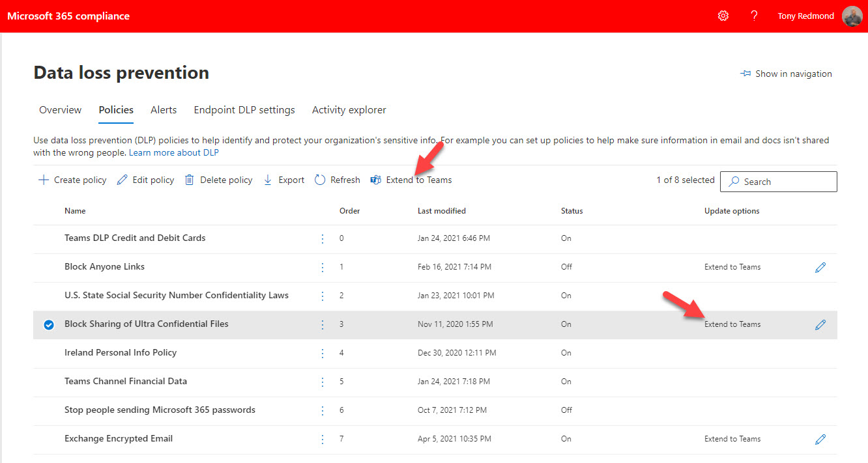
Task: Export the policy list
Action: coord(283,180)
